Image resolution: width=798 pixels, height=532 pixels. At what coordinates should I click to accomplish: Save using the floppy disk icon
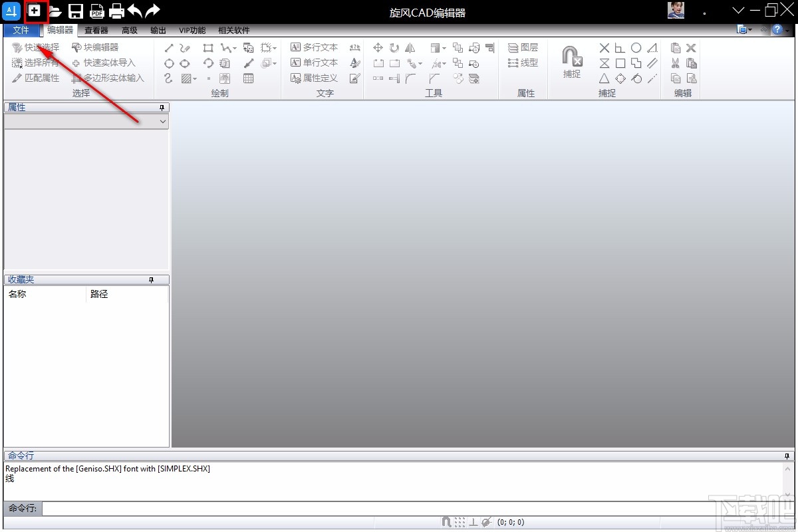[x=76, y=11]
